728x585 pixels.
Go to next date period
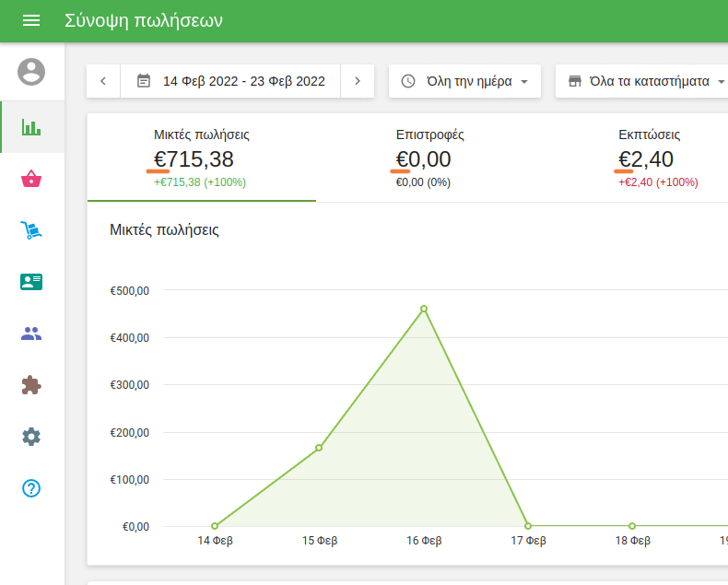pos(358,81)
